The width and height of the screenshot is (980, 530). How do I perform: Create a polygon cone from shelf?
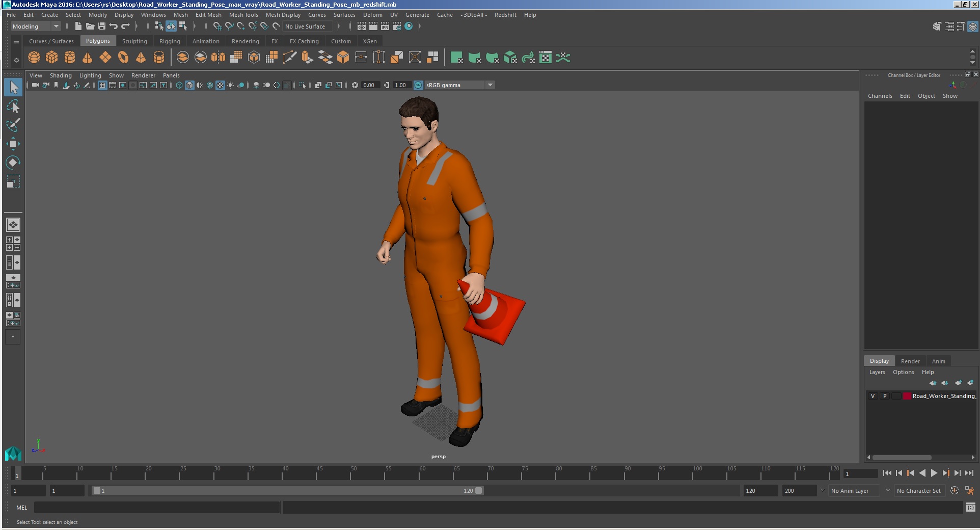click(88, 58)
